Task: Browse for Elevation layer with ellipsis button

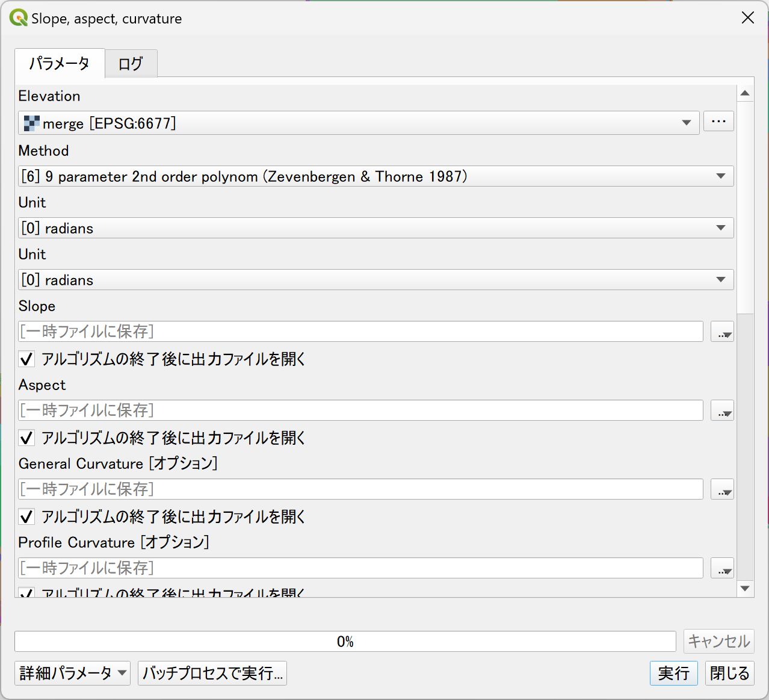Action: [718, 122]
